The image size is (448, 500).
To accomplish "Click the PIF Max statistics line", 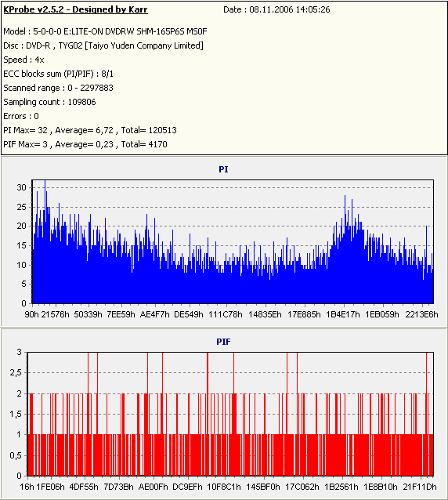I will click(x=85, y=144).
